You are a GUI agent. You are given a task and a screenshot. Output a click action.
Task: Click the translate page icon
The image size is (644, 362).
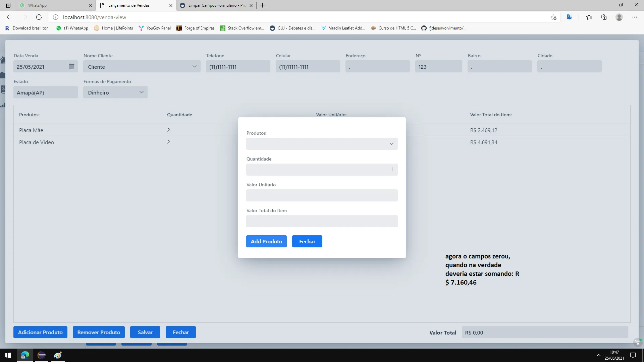click(x=569, y=17)
